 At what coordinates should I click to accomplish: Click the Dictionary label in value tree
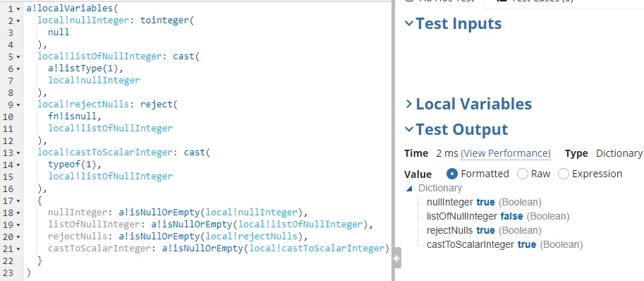(x=440, y=188)
